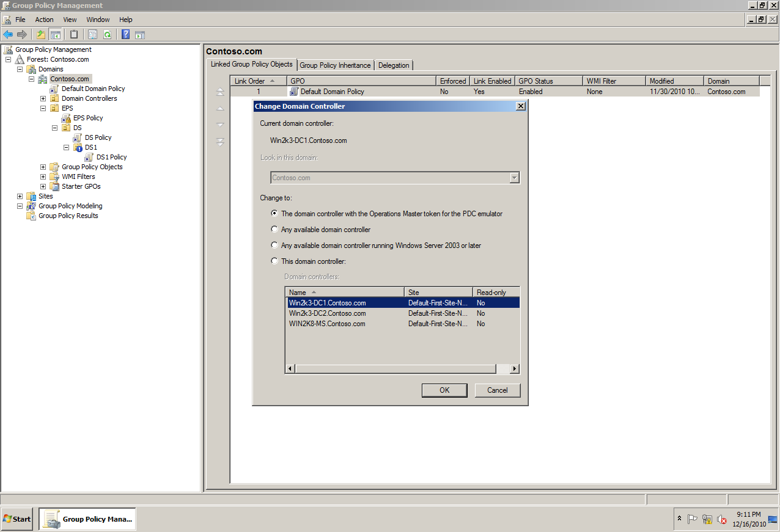Click the Up One Level folder icon
780x532 pixels.
click(41, 34)
